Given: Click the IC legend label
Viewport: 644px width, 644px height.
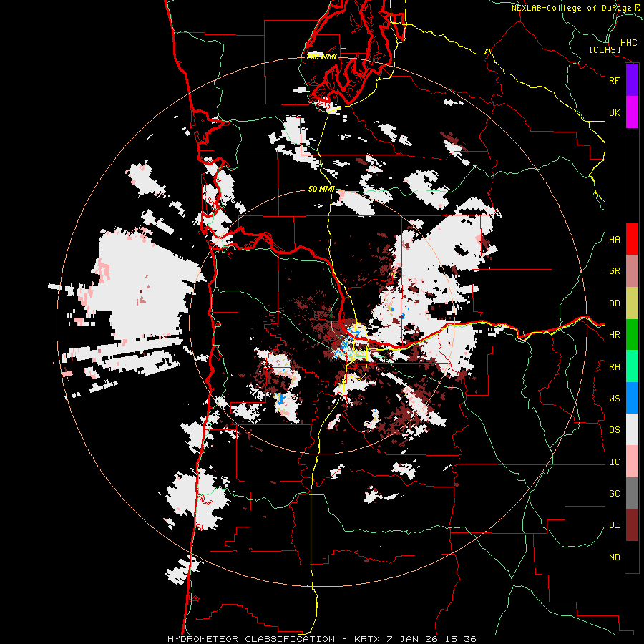Looking at the screenshot, I should tap(614, 462).
